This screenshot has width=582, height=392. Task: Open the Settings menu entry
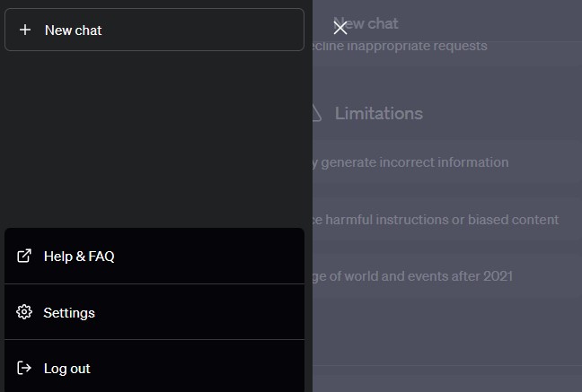coord(154,312)
